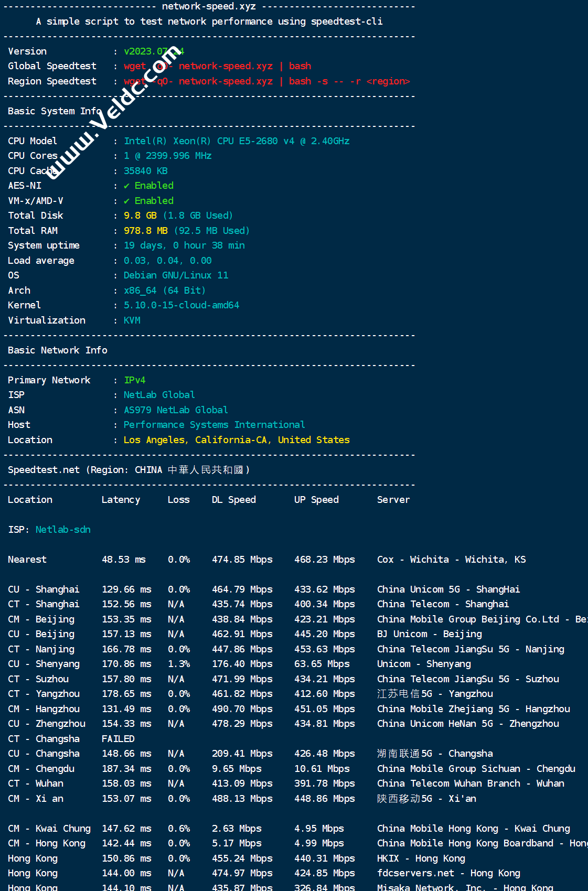Viewport: 588px width, 891px height.
Task: Click the FAILED status for CT Changsha
Action: tap(118, 739)
